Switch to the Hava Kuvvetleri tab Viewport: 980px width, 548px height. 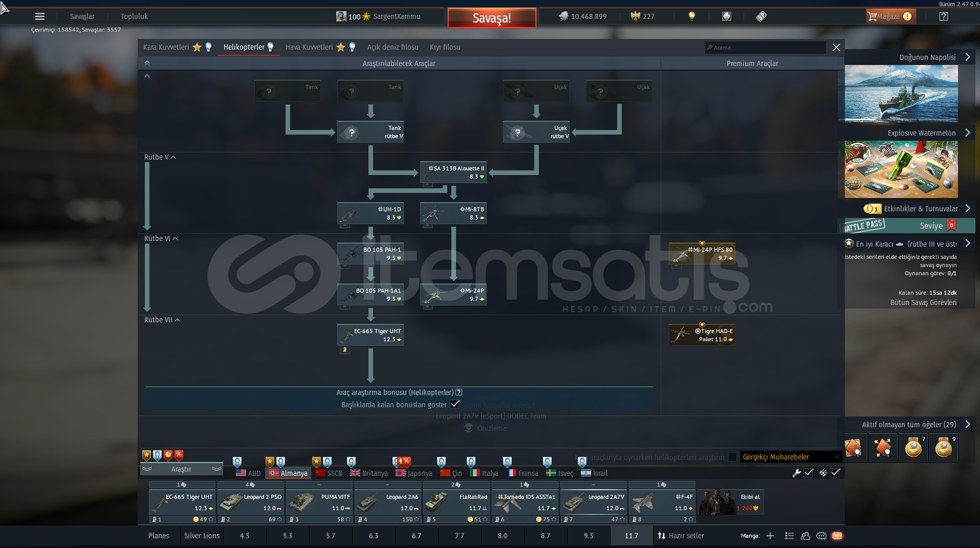coord(309,47)
